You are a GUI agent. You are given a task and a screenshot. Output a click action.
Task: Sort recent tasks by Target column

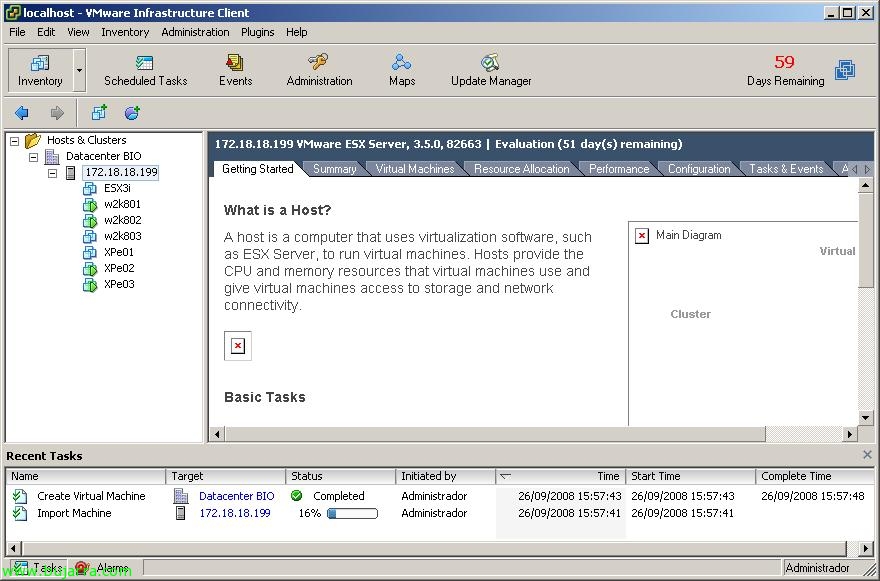[226, 476]
